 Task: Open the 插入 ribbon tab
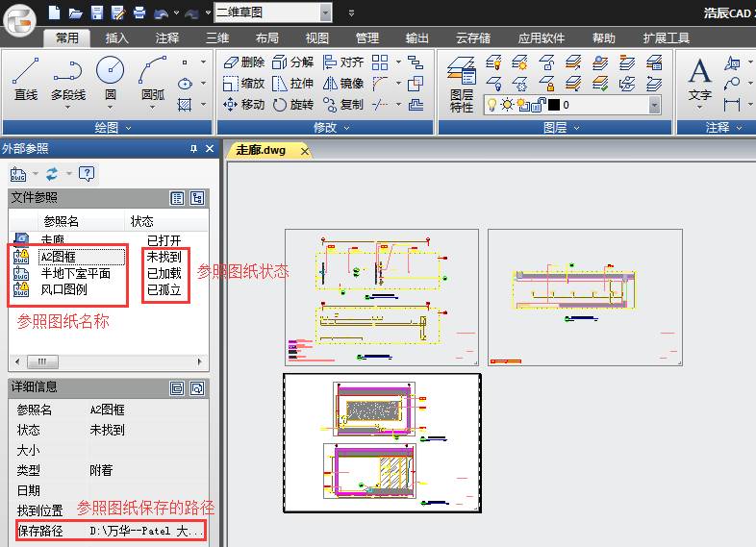116,38
